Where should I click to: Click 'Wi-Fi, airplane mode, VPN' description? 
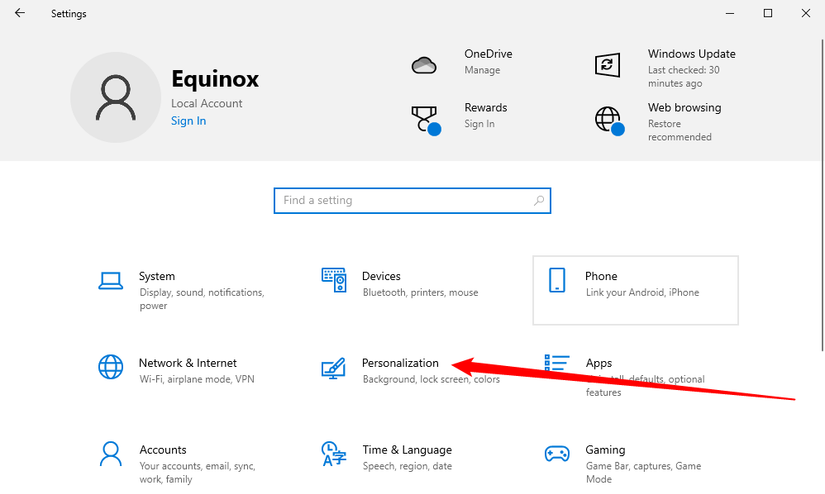click(197, 379)
